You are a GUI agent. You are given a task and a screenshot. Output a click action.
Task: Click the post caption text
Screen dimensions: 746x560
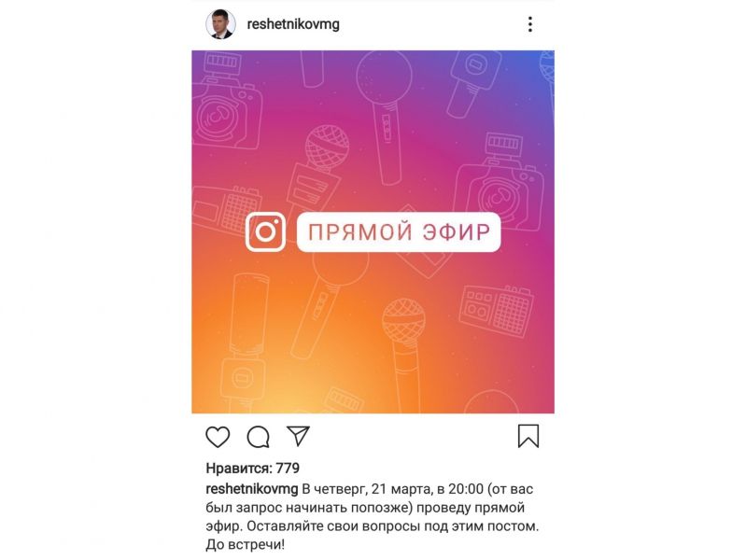(x=373, y=517)
